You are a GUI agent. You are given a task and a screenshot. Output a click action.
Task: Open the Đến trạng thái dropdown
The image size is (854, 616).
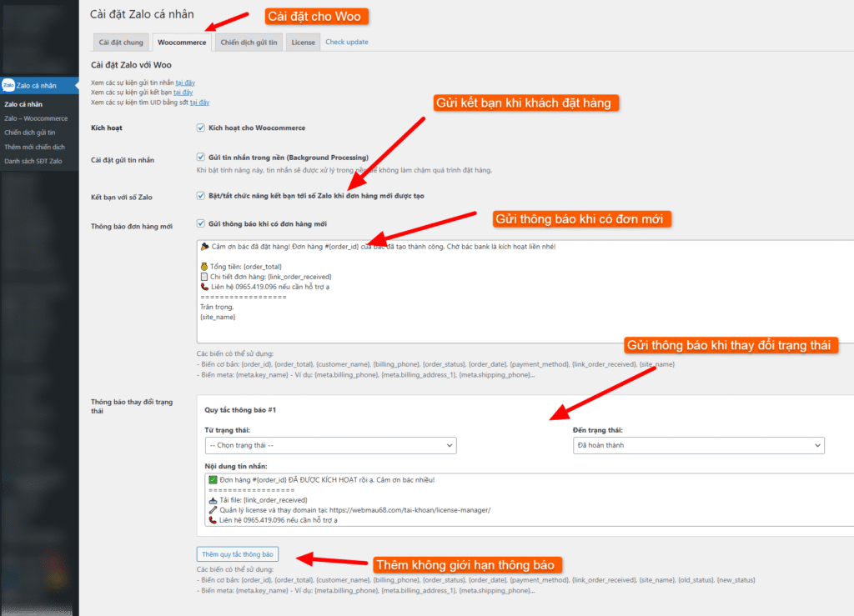click(x=698, y=445)
